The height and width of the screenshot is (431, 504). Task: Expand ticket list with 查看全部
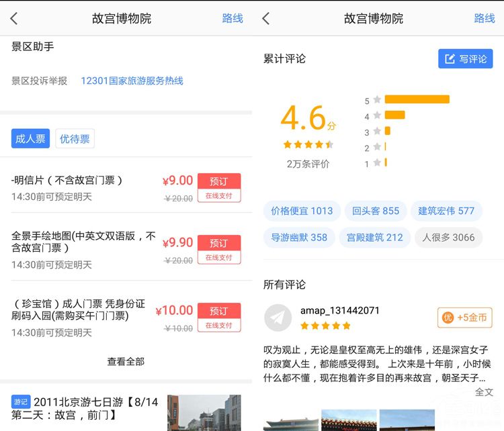coord(126,361)
